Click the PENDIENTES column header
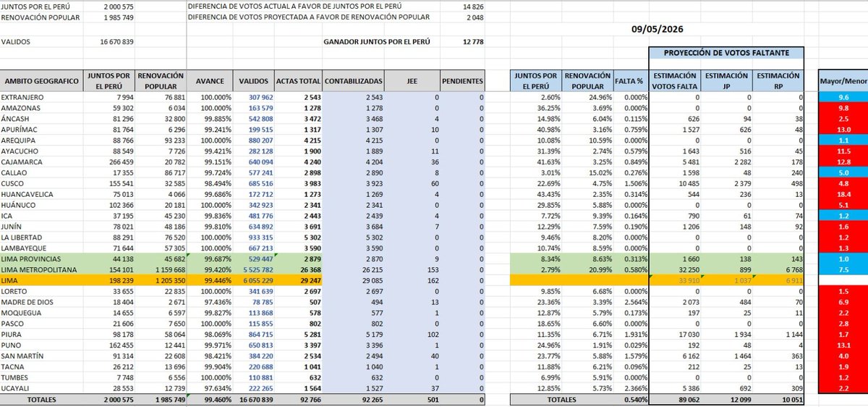 point(463,81)
